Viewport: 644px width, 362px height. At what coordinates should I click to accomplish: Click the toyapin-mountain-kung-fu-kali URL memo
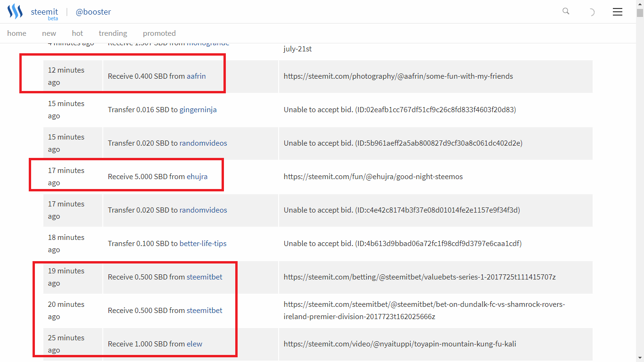coord(400,344)
